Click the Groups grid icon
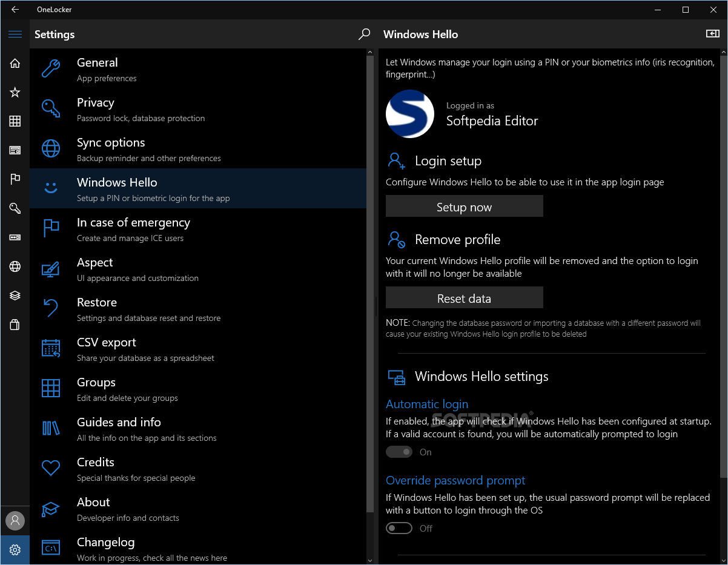This screenshot has height=565, width=728. [51, 388]
